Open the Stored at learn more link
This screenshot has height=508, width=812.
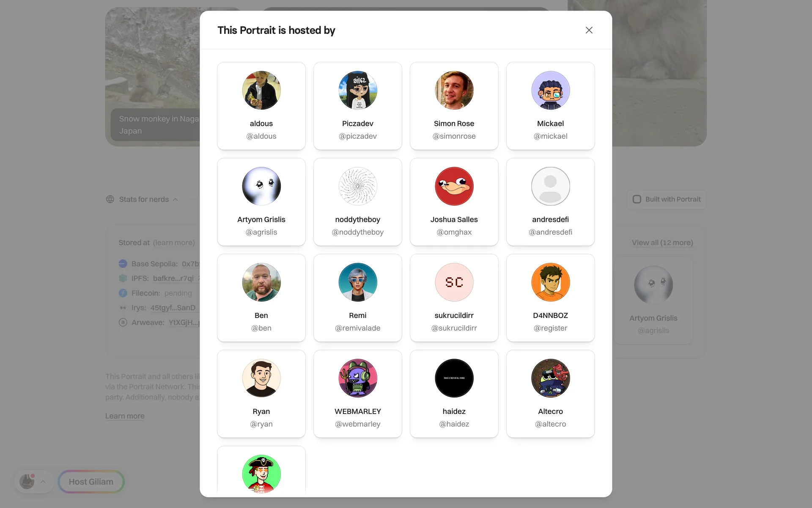click(174, 243)
